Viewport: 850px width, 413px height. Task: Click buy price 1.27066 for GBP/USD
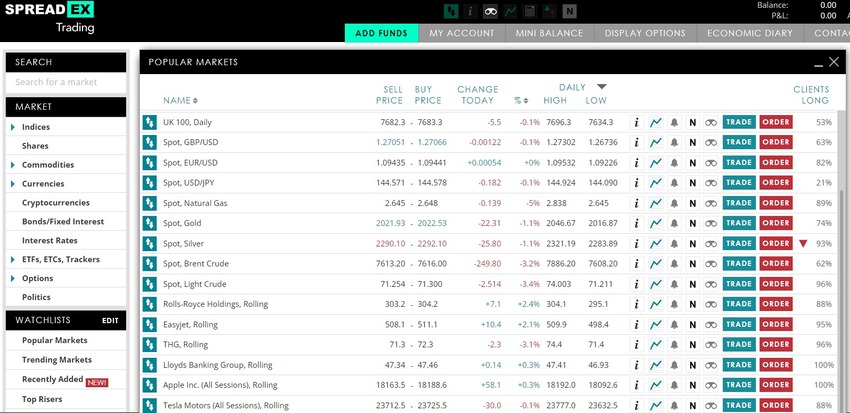(432, 143)
